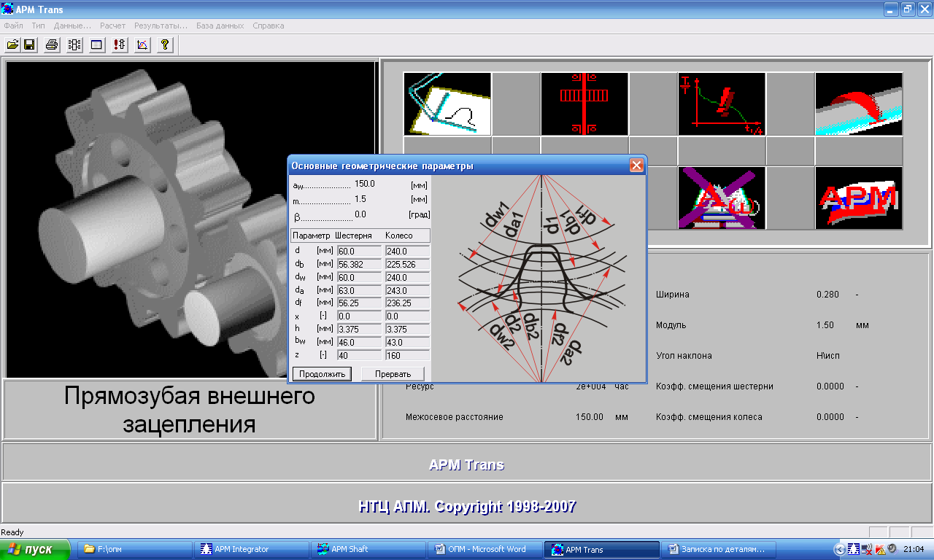
Task: Switch to ОПМ - Microsoft Word in taskbar
Action: pos(486,549)
